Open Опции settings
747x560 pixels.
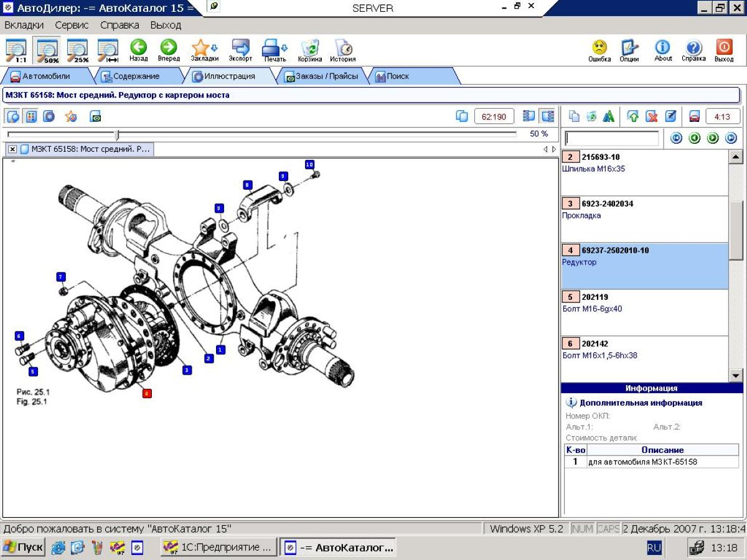click(x=629, y=50)
